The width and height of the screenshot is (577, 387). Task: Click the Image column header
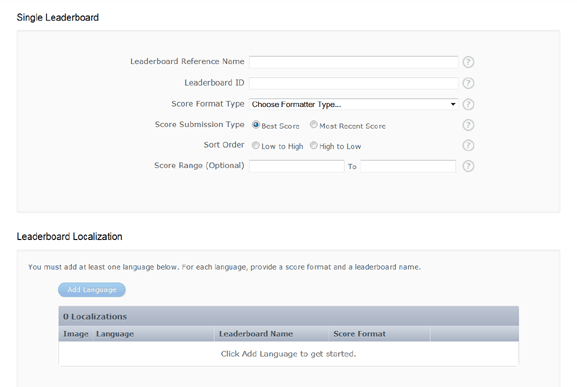tap(76, 334)
